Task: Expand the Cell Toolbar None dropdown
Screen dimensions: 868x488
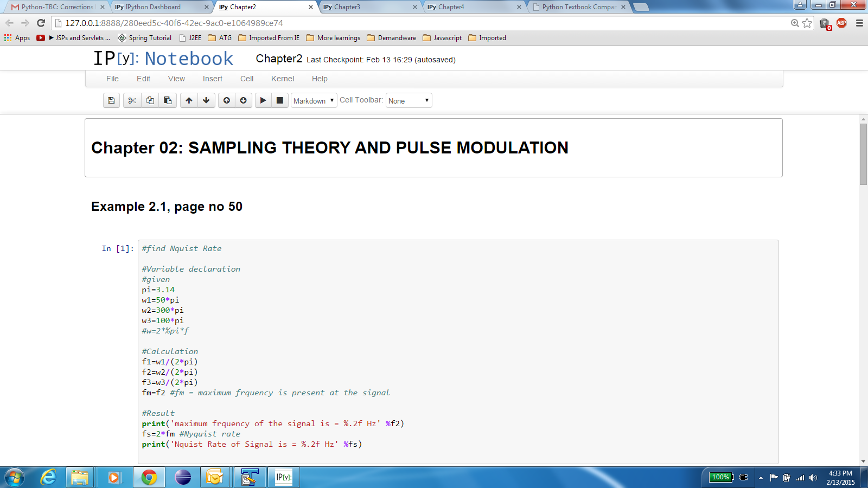Action: coord(409,101)
